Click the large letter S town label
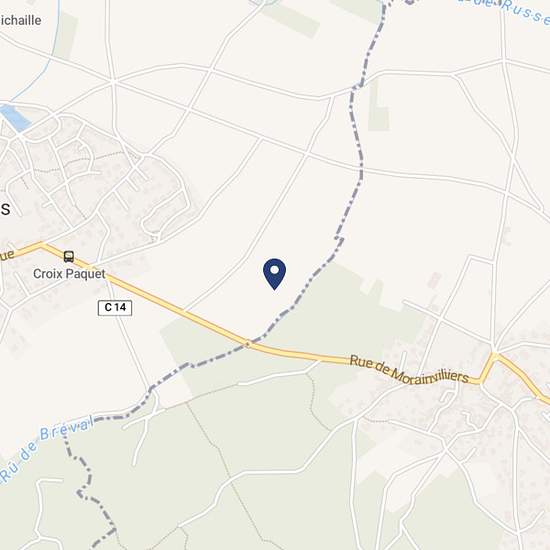 (x=5, y=209)
